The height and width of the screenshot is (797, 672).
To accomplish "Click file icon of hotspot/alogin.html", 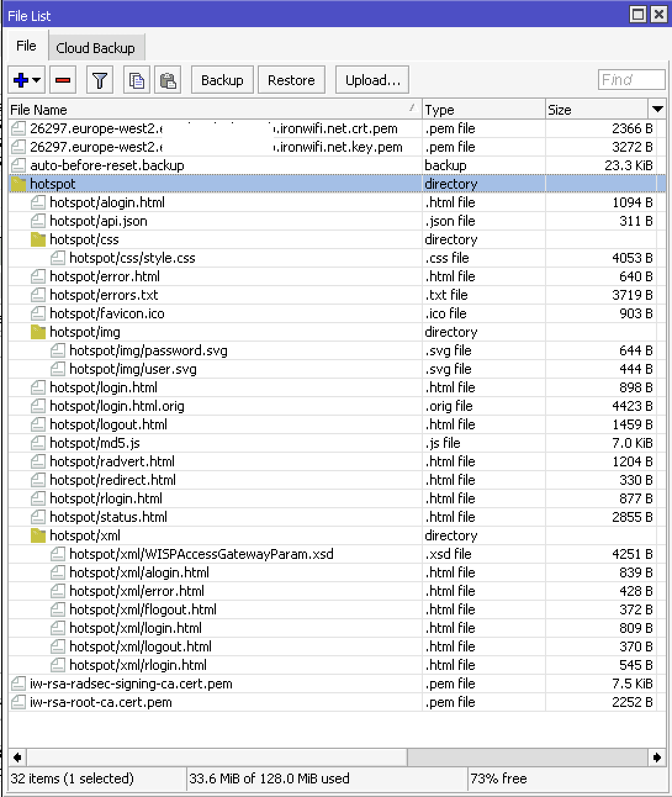I will pos(38,202).
